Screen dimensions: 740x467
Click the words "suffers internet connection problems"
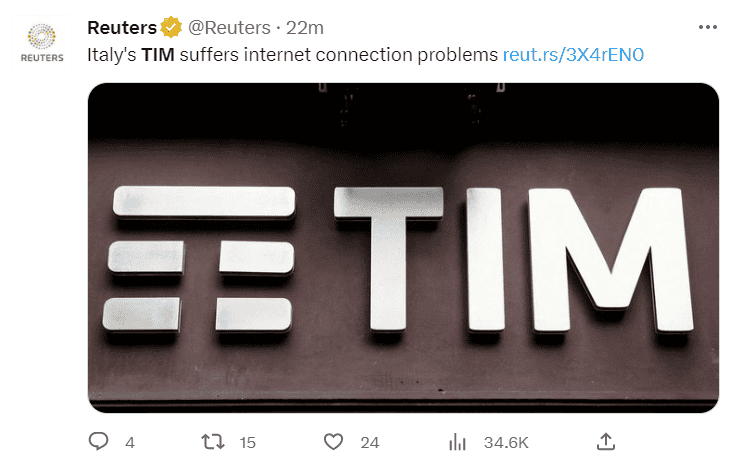(339, 55)
